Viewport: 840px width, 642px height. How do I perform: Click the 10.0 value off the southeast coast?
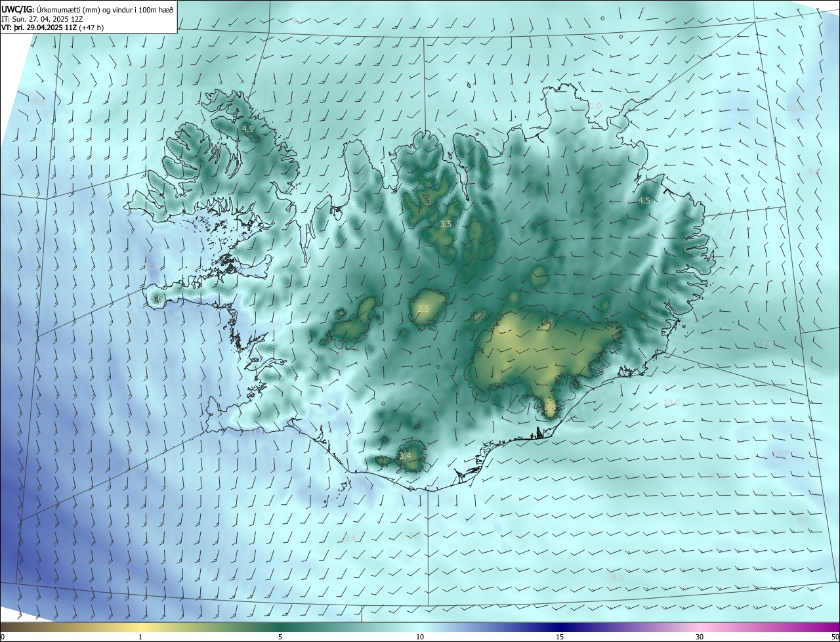tap(671, 403)
